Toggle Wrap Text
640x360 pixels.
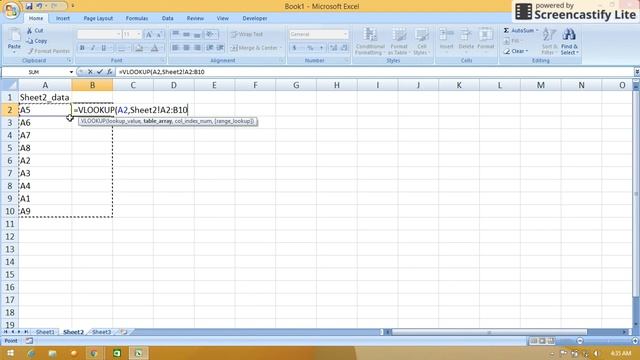click(247, 34)
